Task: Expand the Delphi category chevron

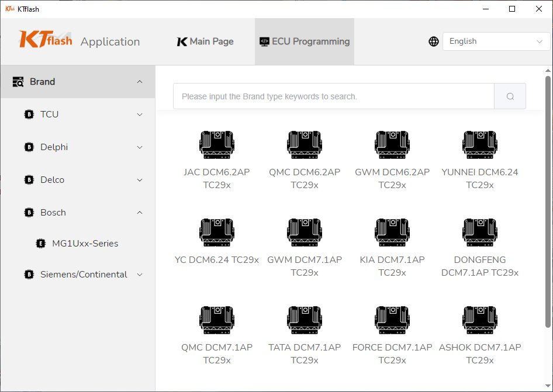Action: coord(140,147)
